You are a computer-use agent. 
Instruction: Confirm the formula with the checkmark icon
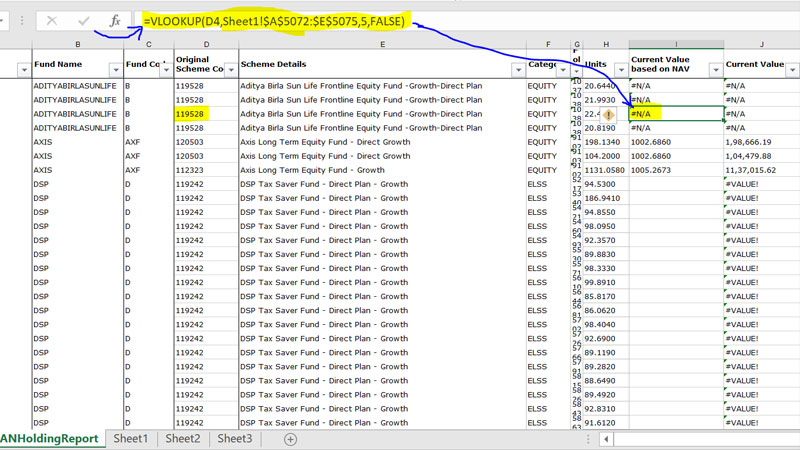[84, 21]
